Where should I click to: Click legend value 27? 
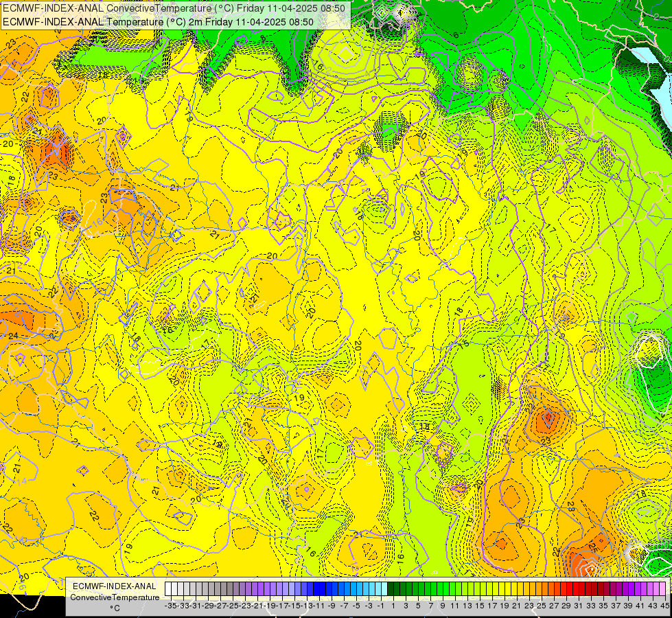(554, 606)
